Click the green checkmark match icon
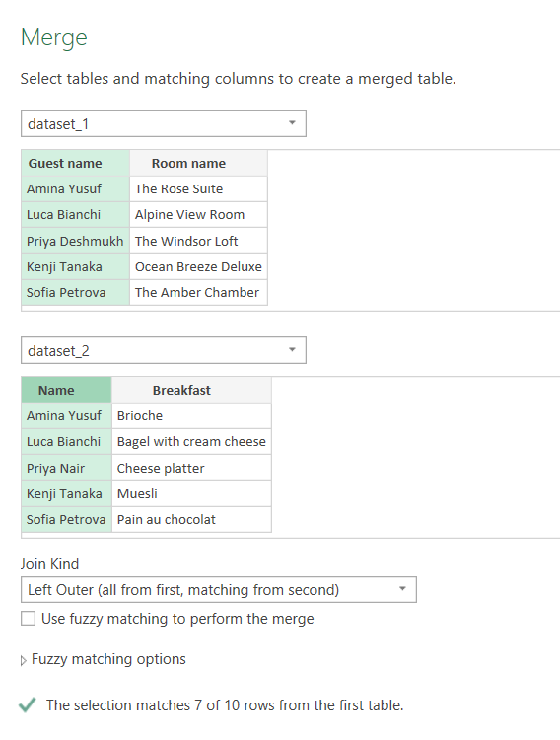This screenshot has height=740, width=560. tap(27, 705)
